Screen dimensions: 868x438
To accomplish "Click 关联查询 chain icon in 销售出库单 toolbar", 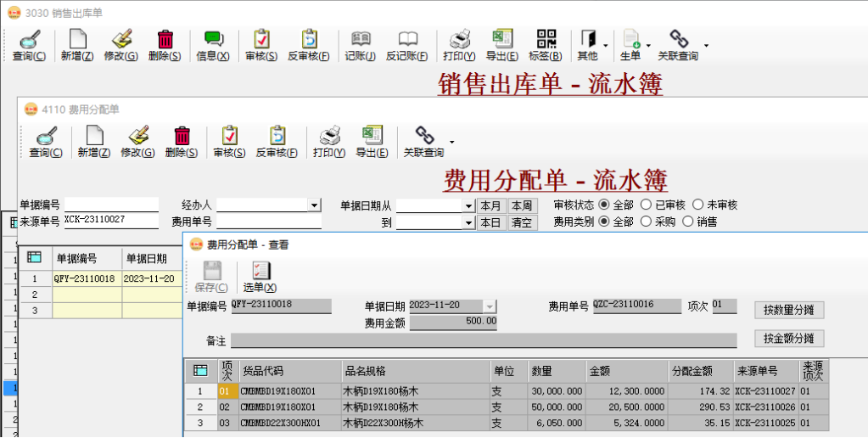I will 679,39.
